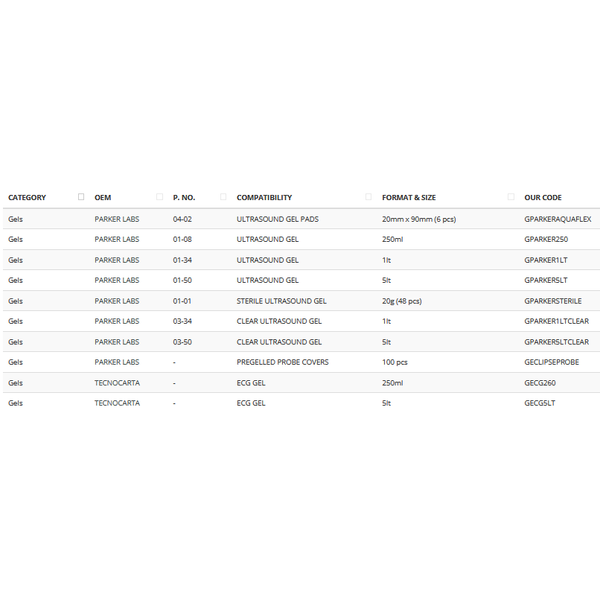Image resolution: width=600 pixels, height=600 pixels.
Task: Click the filter icon beside CATEGORY header
Action: coord(81,197)
